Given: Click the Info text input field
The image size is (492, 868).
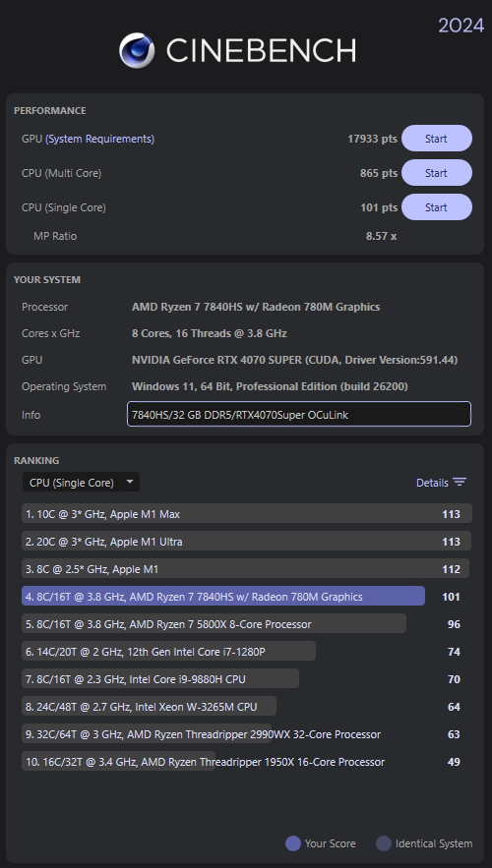Looking at the screenshot, I should point(299,414).
